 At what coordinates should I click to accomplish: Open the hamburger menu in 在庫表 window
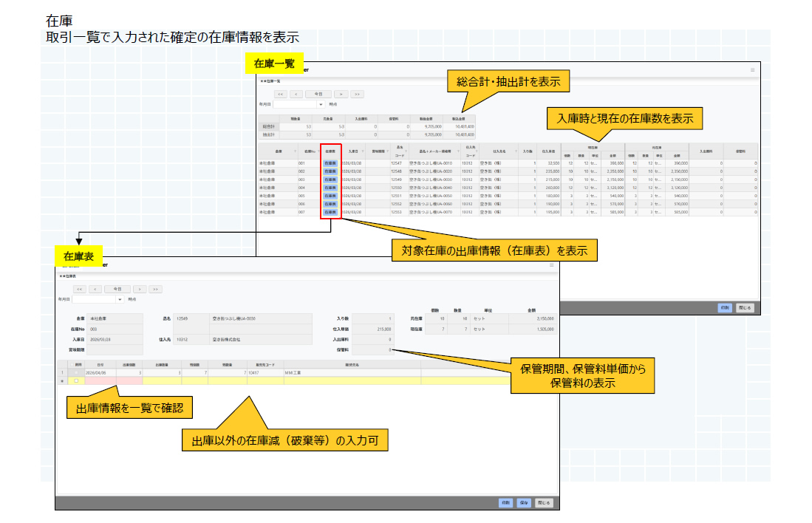pyautogui.click(x=551, y=264)
